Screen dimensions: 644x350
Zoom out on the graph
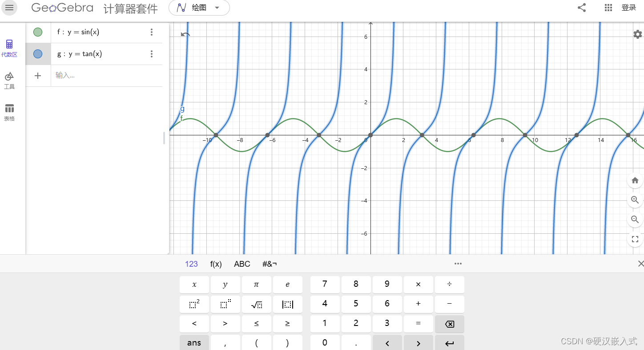pos(635,220)
